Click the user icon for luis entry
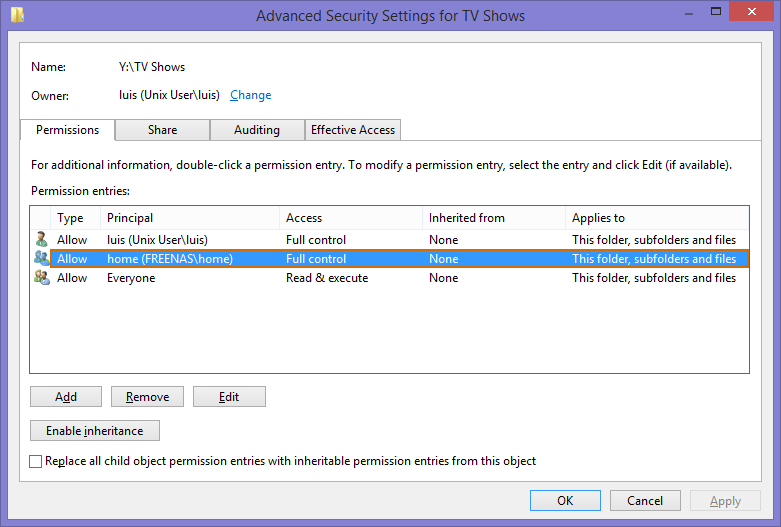The height and width of the screenshot is (527, 781). [x=41, y=240]
